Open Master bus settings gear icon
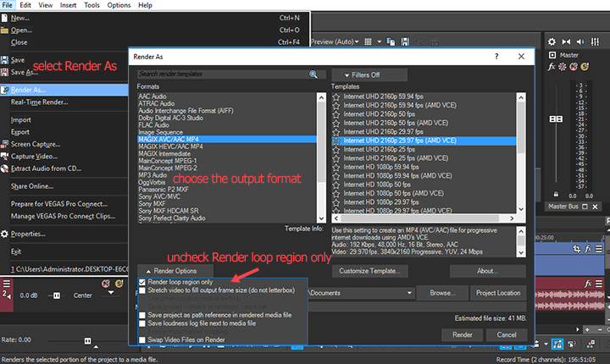This screenshot has height=364, width=610. [552, 41]
